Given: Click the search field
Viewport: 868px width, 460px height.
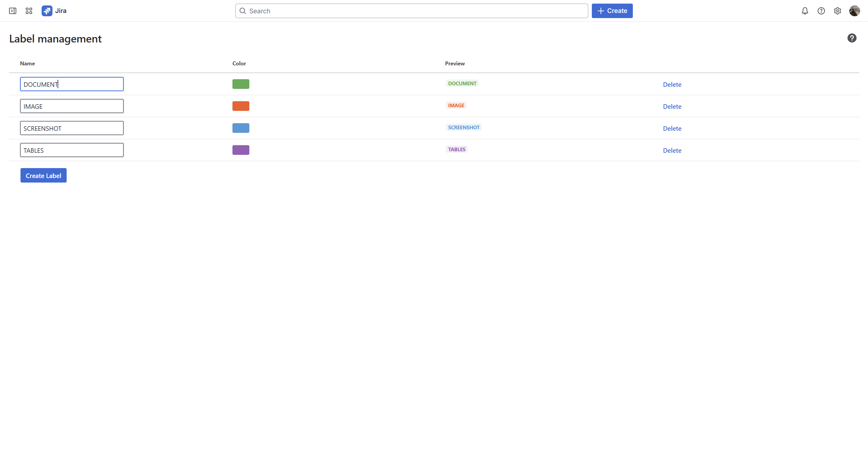Looking at the screenshot, I should [411, 11].
